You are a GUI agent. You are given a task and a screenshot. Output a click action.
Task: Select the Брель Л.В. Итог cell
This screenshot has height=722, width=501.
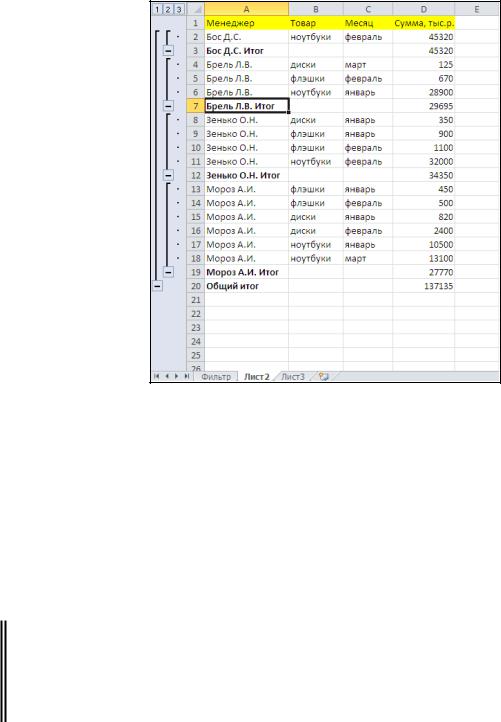pyautogui.click(x=246, y=106)
